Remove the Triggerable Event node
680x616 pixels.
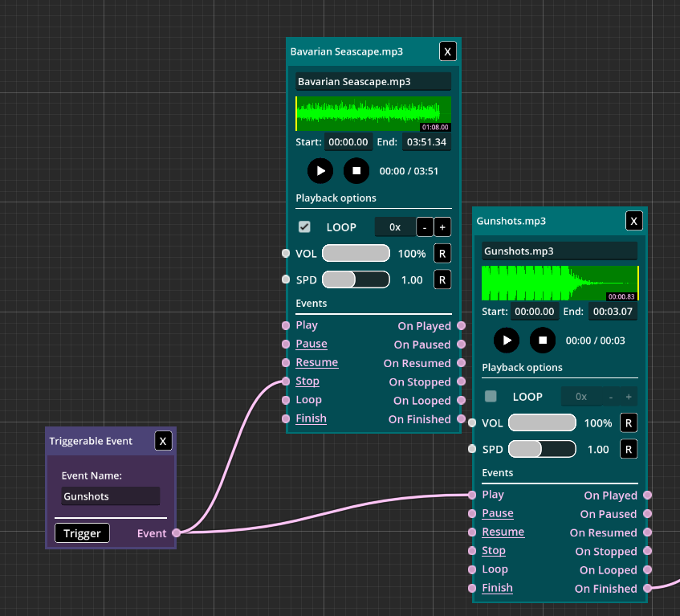[x=163, y=441]
